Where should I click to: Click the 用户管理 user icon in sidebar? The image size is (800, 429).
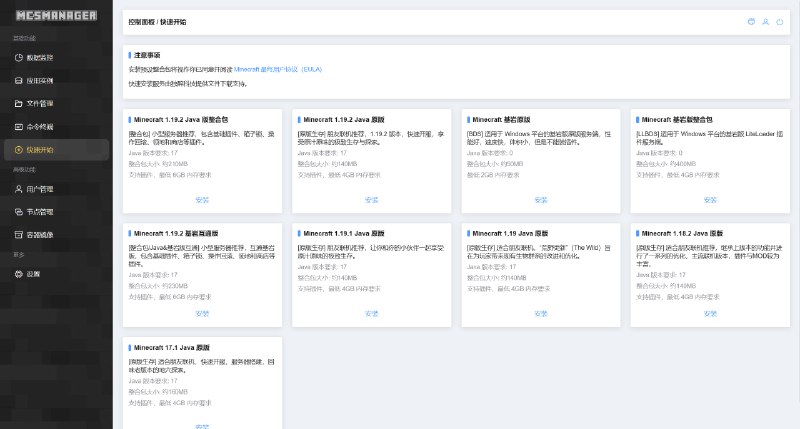coord(17,188)
